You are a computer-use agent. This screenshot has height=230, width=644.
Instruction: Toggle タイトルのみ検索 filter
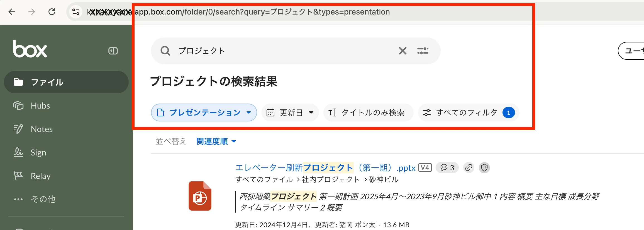pyautogui.click(x=368, y=112)
